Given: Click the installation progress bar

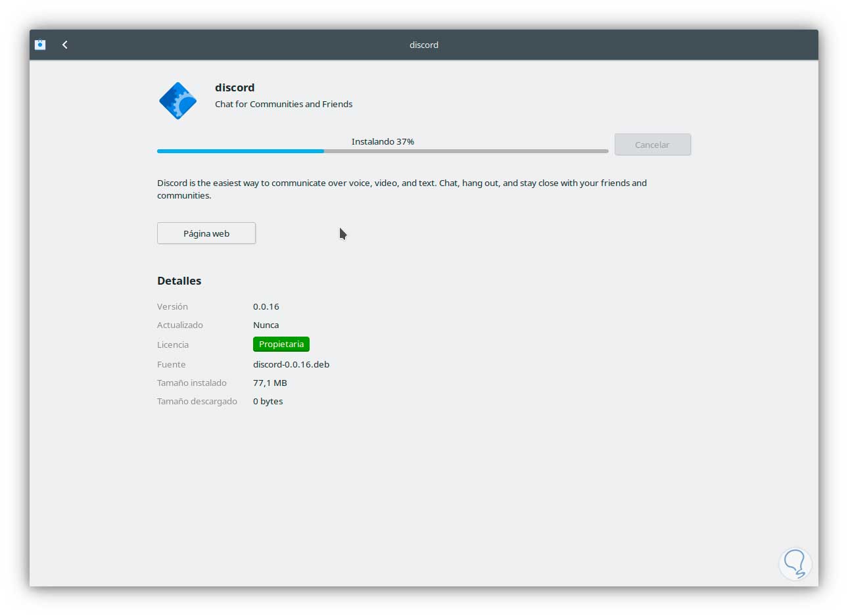Looking at the screenshot, I should [383, 151].
